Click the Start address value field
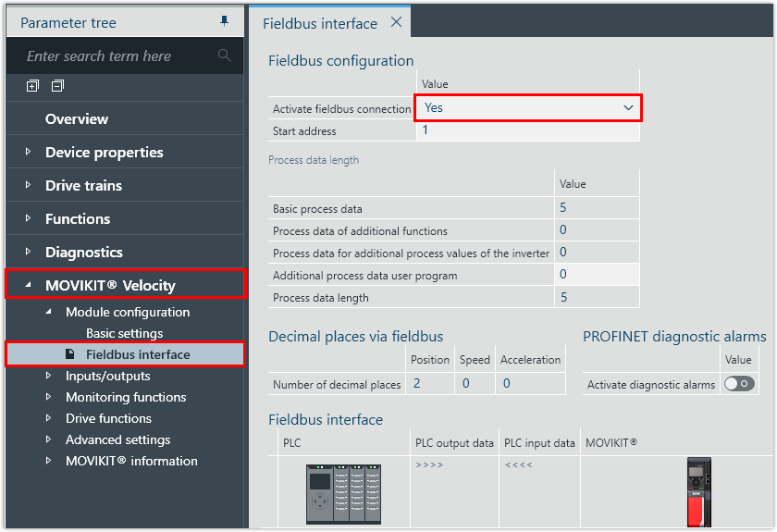Image resolution: width=777 pixels, height=532 pixels. click(527, 130)
